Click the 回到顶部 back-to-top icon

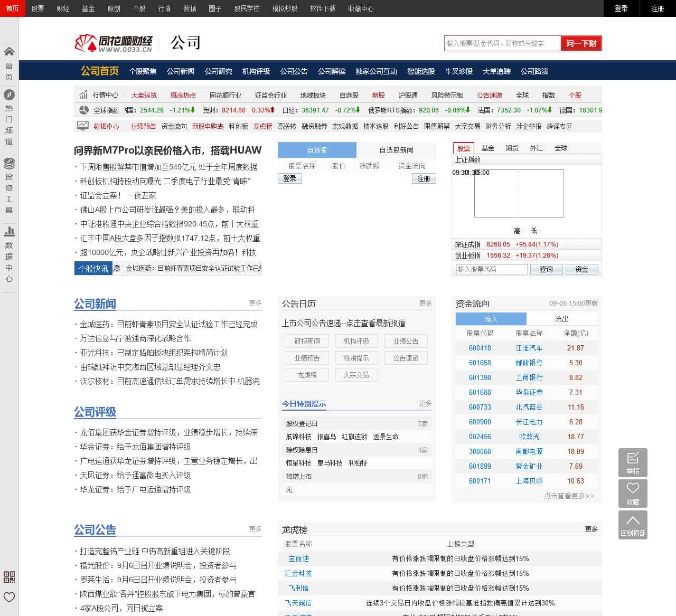coord(633,525)
